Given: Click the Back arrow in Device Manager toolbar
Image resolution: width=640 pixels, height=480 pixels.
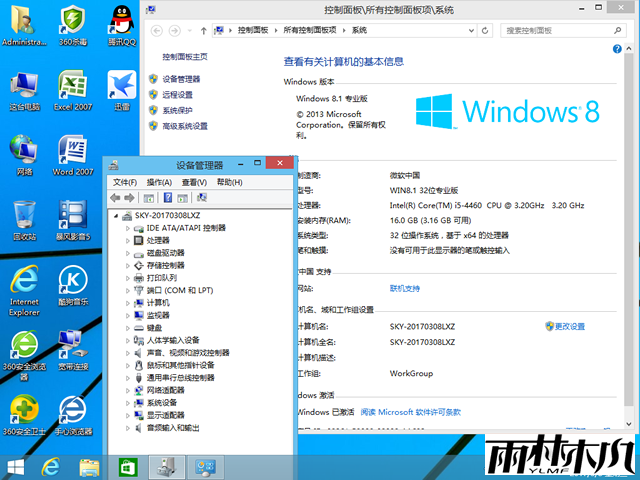Looking at the screenshot, I should pyautogui.click(x=115, y=198).
